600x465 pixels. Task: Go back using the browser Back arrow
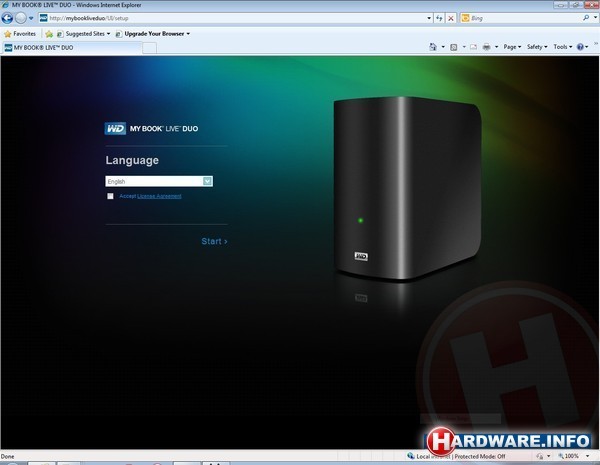pos(7,18)
